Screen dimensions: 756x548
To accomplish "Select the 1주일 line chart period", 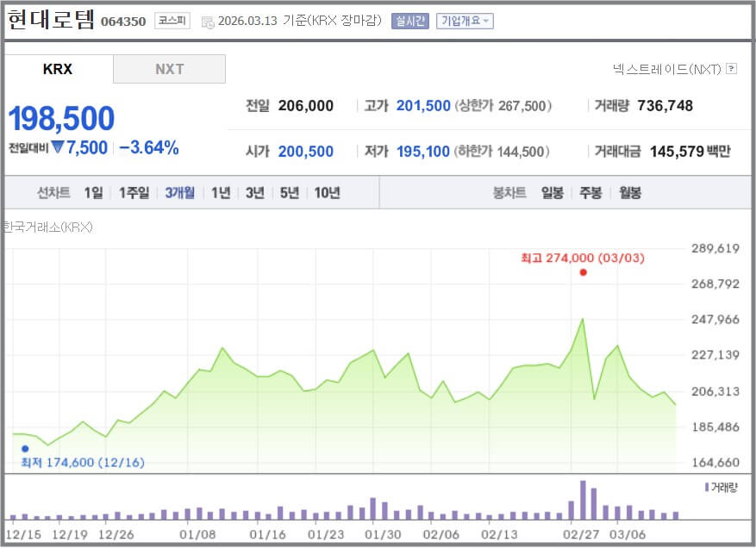I will [134, 193].
